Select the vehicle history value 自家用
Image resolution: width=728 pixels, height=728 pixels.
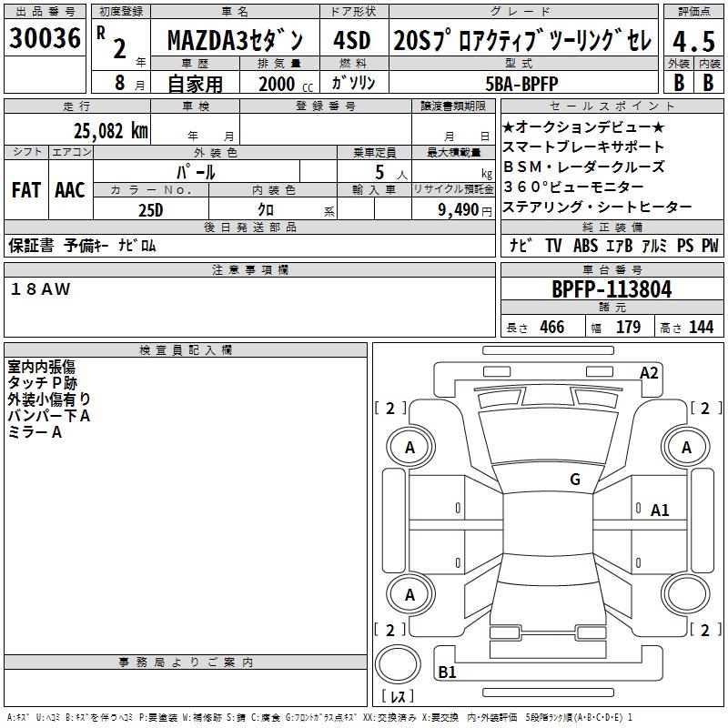point(195,84)
